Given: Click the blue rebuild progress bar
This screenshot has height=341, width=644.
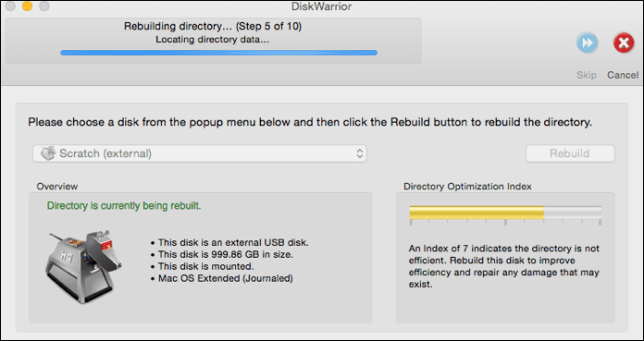Looking at the screenshot, I should [x=218, y=53].
